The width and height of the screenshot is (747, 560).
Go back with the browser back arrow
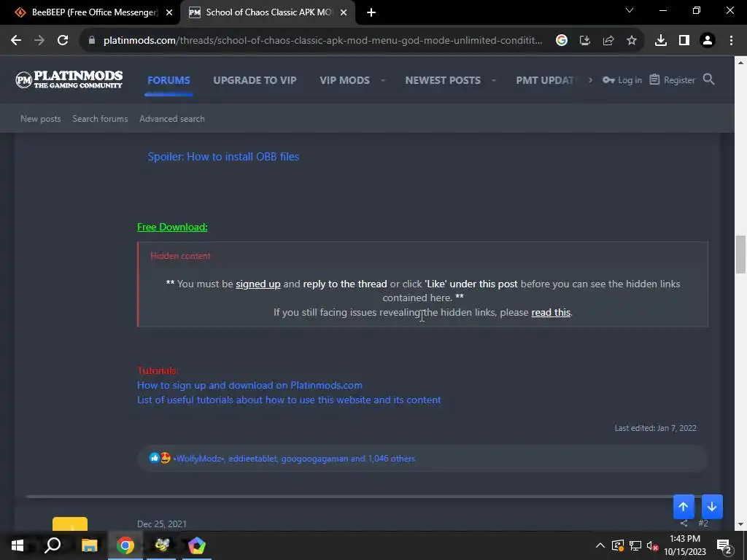coord(16,41)
